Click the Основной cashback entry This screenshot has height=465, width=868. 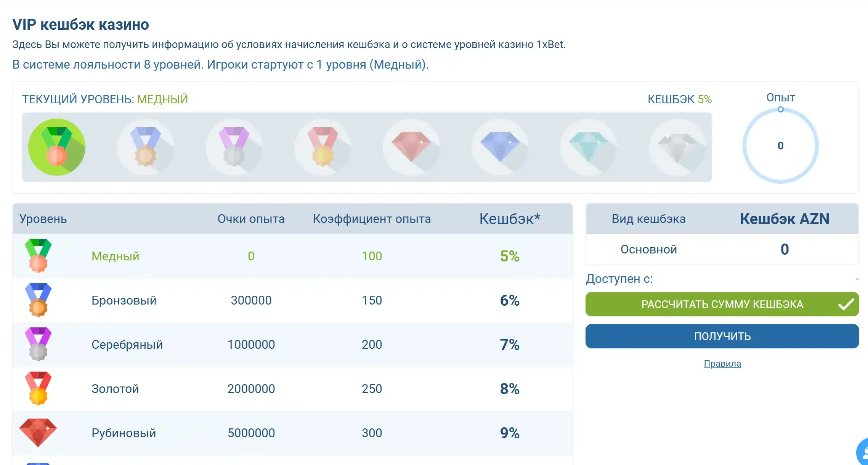(648, 249)
